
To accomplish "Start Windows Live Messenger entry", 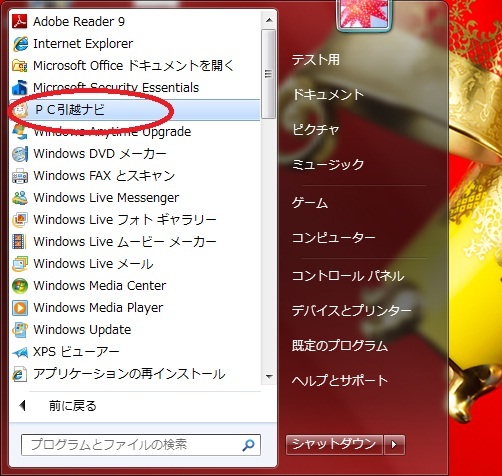I will (106, 198).
